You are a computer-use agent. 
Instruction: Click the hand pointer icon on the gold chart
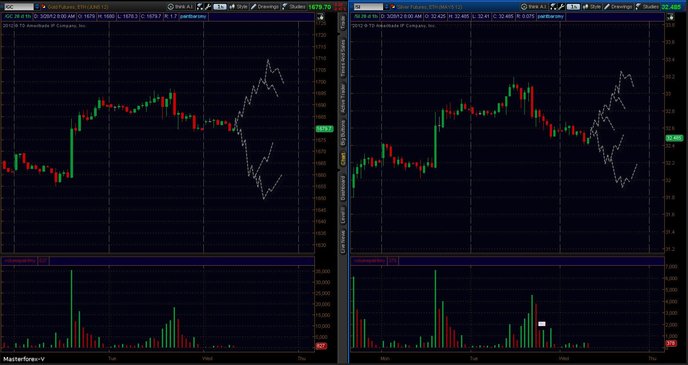(320, 16)
